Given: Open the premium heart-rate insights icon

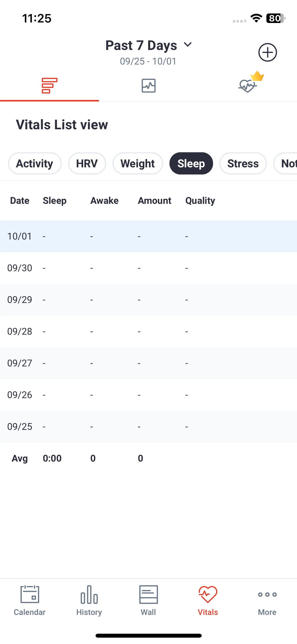Looking at the screenshot, I should point(251,82).
